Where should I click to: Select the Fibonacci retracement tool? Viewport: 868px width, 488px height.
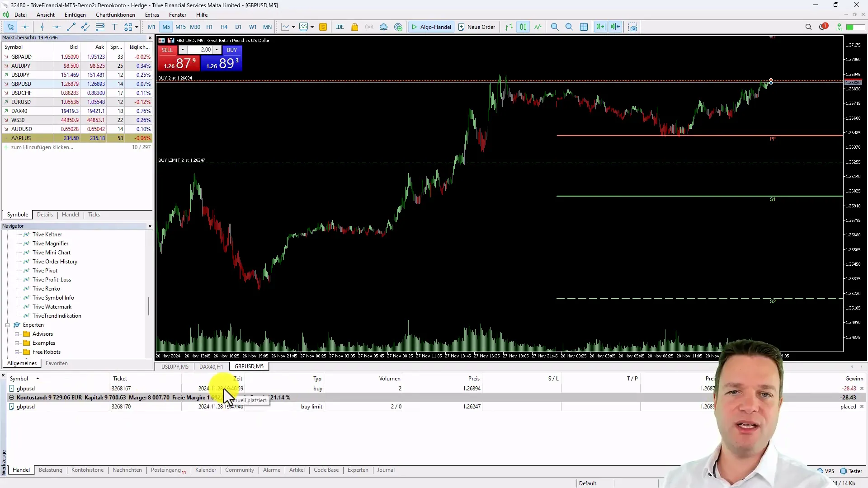[x=100, y=27]
